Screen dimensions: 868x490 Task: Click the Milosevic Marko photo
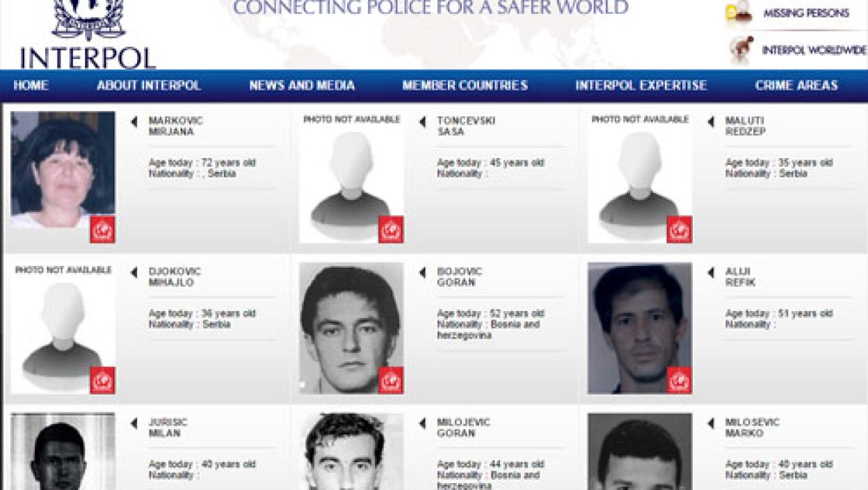(640, 452)
